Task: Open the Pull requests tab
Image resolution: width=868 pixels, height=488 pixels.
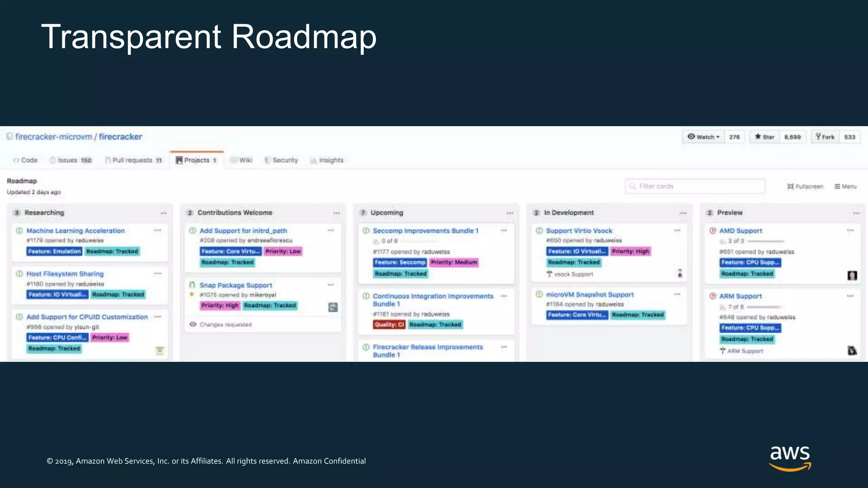Action: (x=134, y=160)
